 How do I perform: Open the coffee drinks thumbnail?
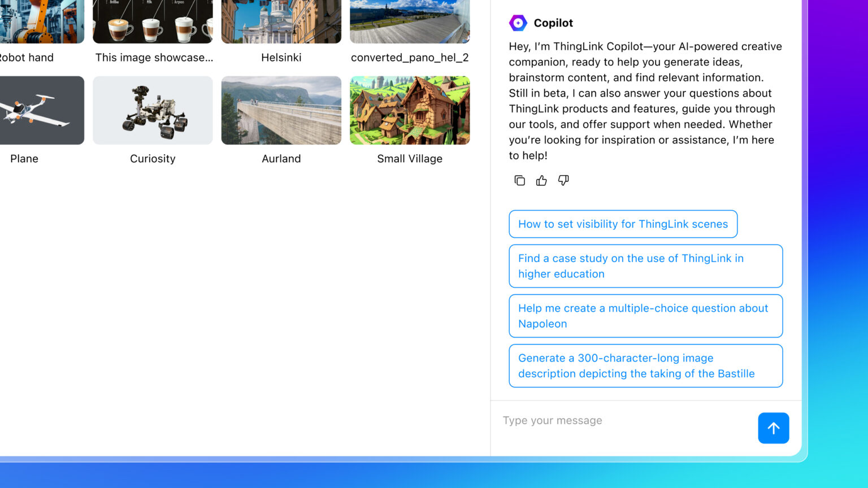pyautogui.click(x=153, y=21)
